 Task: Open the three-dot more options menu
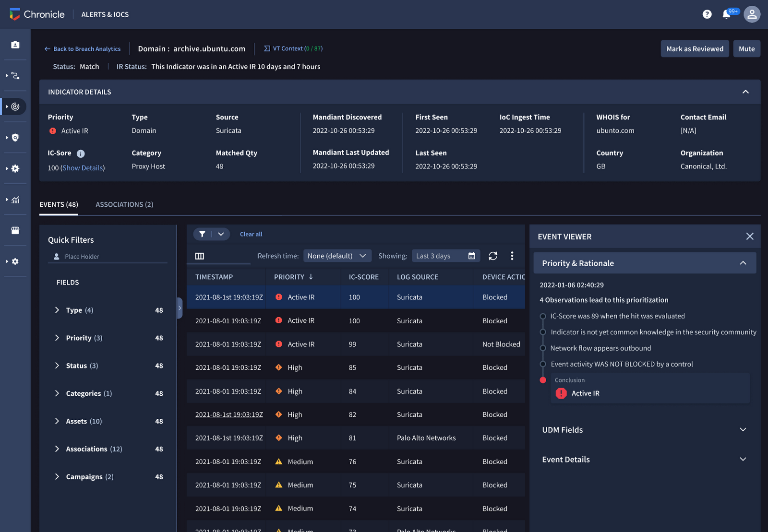(512, 256)
